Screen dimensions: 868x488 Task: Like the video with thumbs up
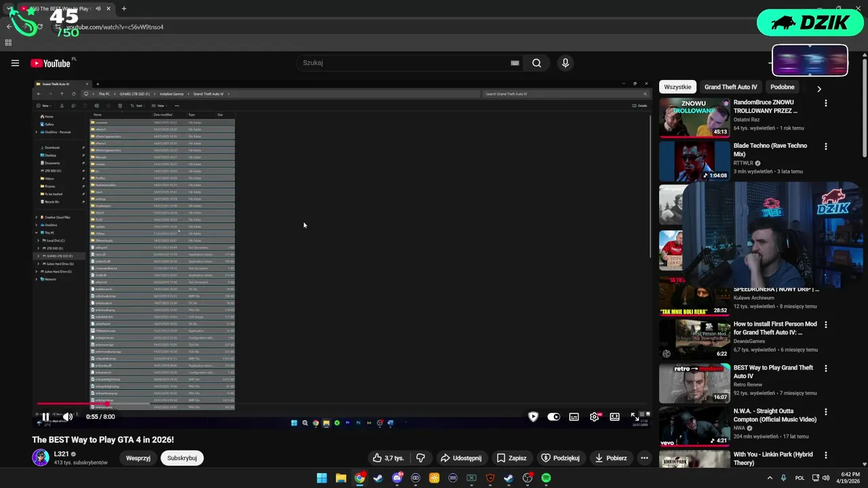tap(388, 458)
